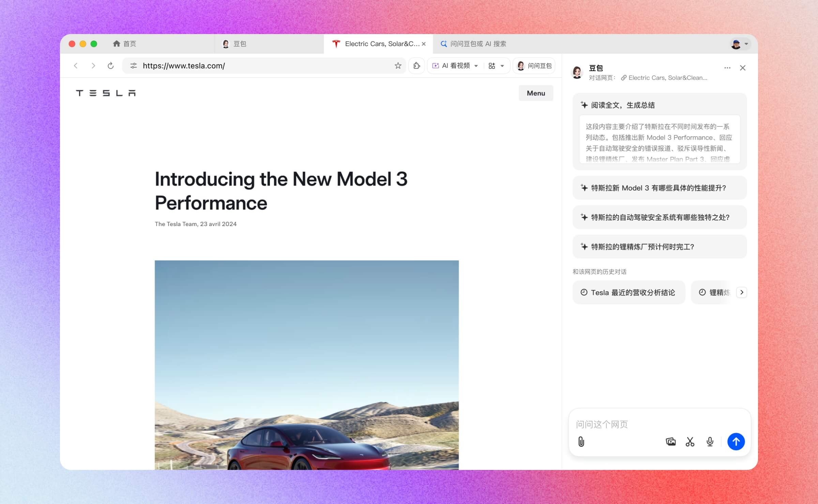The height and width of the screenshot is (504, 818).
Task: Open the profile avatar dropdown
Action: tap(740, 44)
